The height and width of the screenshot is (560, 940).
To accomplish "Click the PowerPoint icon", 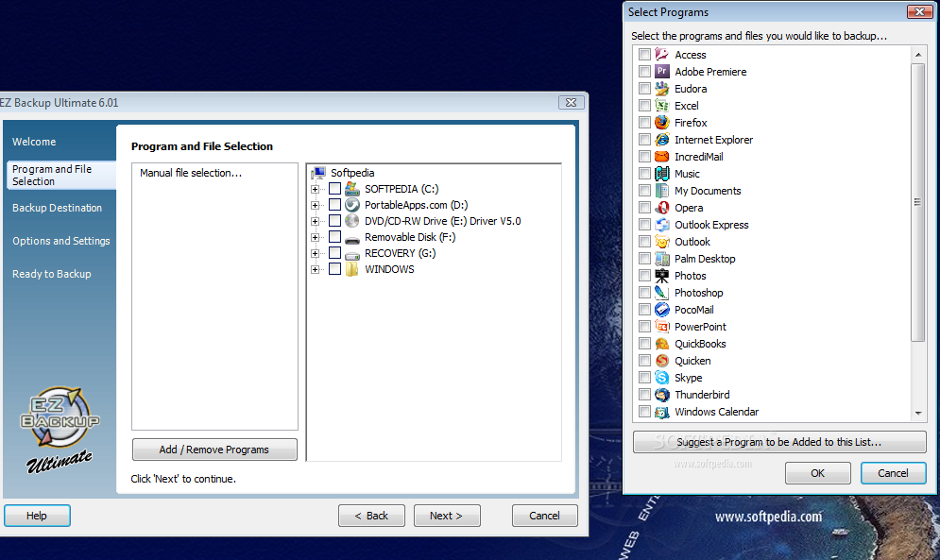I will pos(662,327).
